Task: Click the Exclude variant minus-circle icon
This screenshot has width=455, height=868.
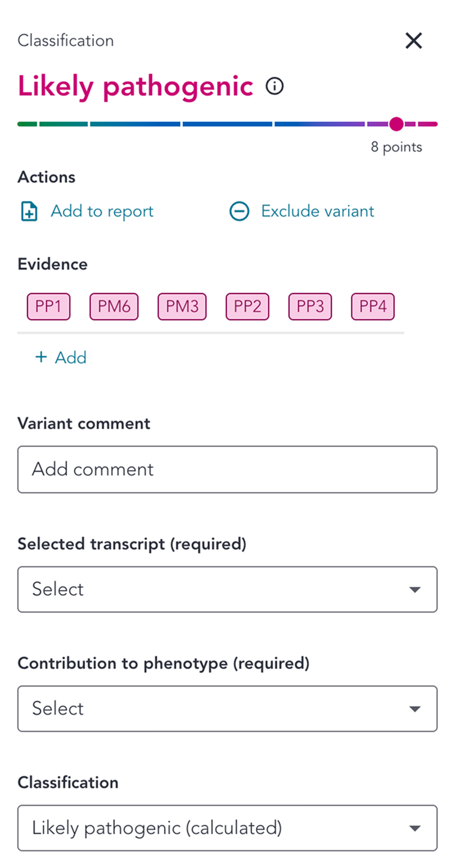Action: tap(239, 212)
